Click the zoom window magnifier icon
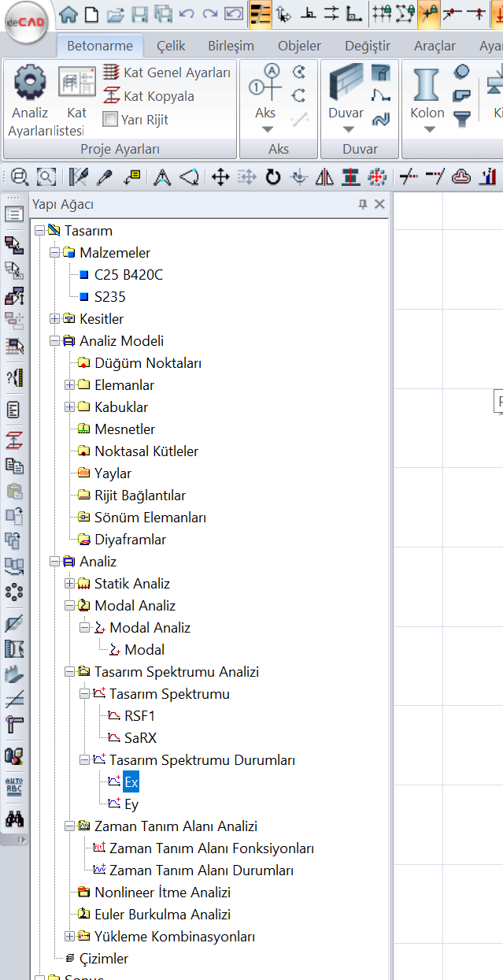Screen dimensions: 503x980 (20, 177)
